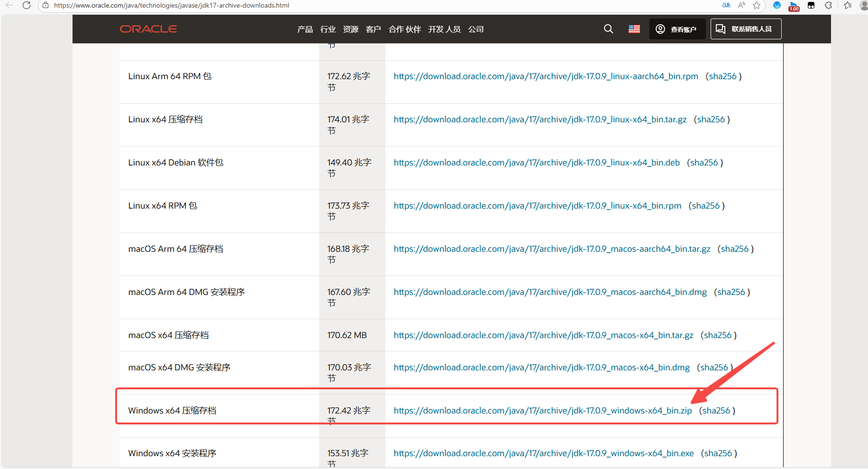This screenshot has height=469, width=868.
Task: Open the black Tampermonkey extension icon
Action: click(x=811, y=5)
